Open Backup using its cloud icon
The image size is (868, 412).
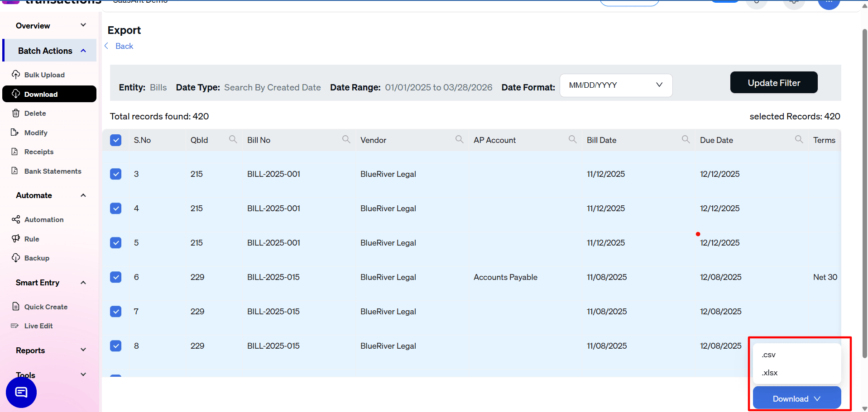(15, 258)
